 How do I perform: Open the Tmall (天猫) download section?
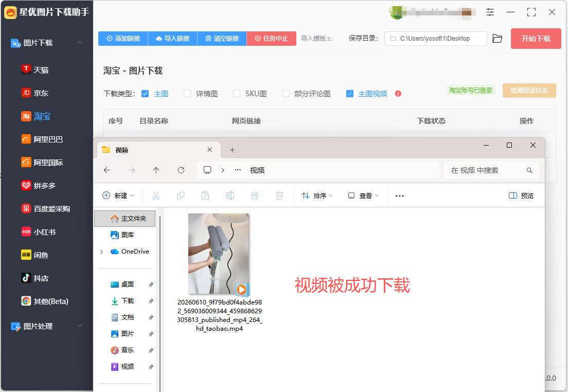(x=35, y=69)
